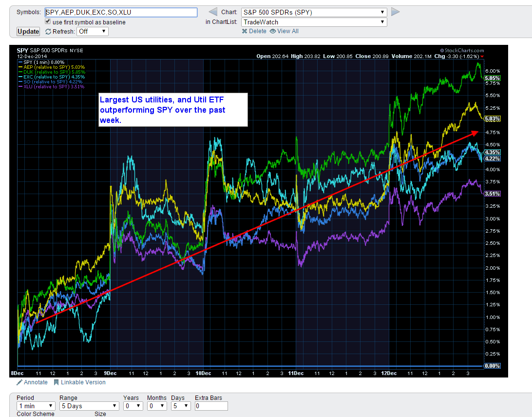Click the 9Dec date marker on axis
Image resolution: width=532 pixels, height=417 pixels.
110,374
